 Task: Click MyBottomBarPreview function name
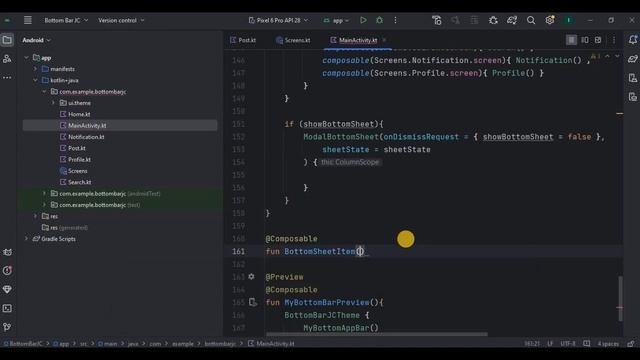[327, 302]
